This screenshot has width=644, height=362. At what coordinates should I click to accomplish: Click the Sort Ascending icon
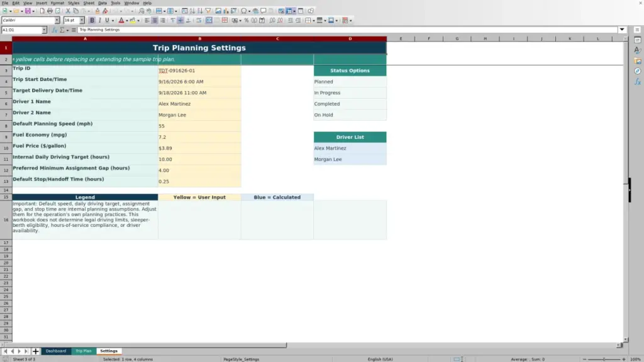tap(192, 11)
